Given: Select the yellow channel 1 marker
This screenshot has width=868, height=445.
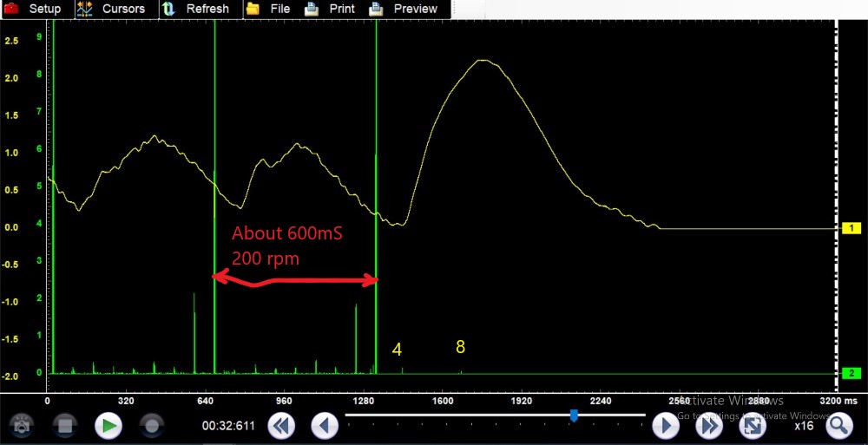Looking at the screenshot, I should click(x=850, y=228).
